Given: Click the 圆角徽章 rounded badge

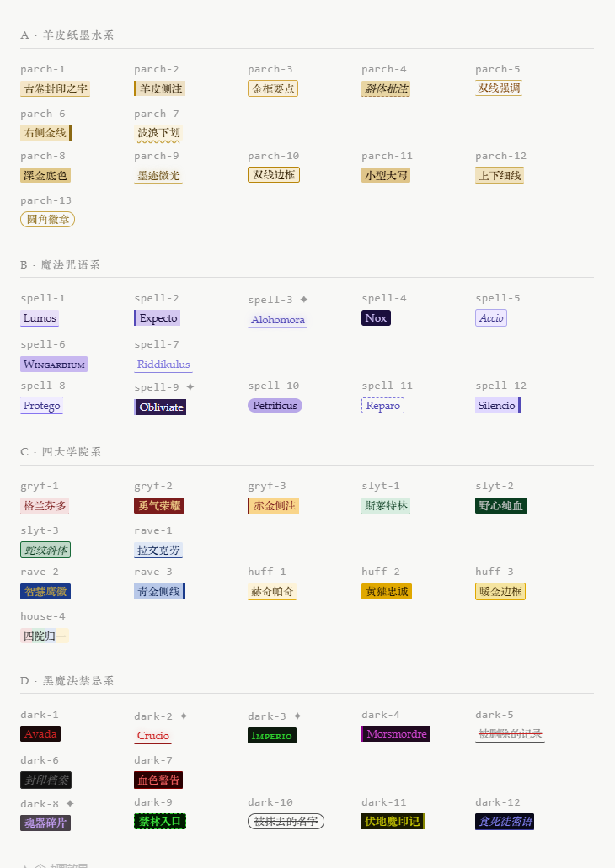Looking at the screenshot, I should coord(47,220).
